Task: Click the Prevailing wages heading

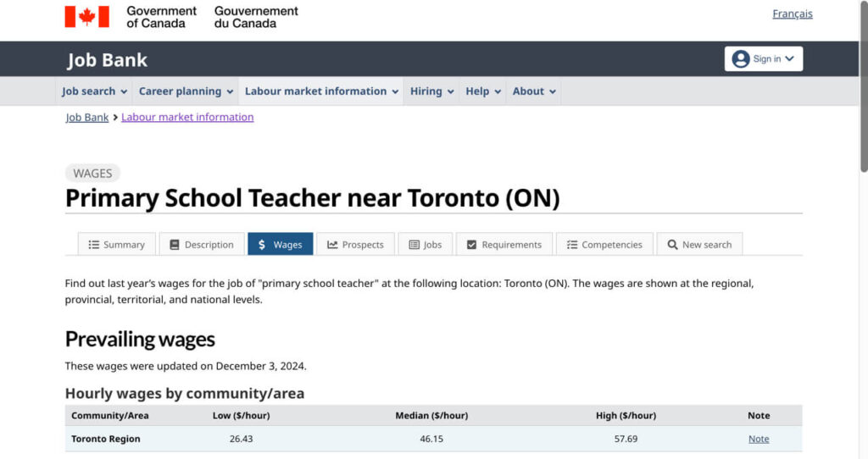Action: [140, 339]
